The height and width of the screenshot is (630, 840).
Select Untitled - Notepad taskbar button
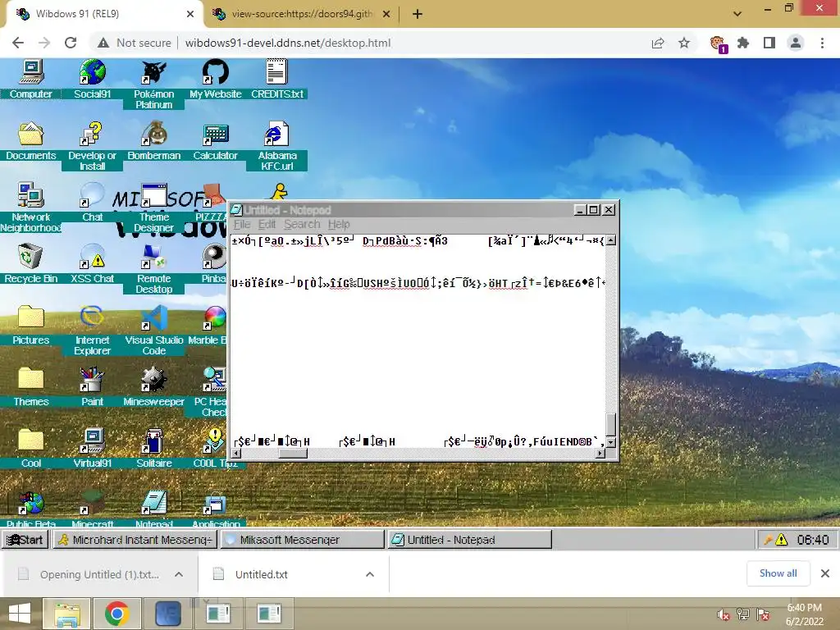coord(470,540)
